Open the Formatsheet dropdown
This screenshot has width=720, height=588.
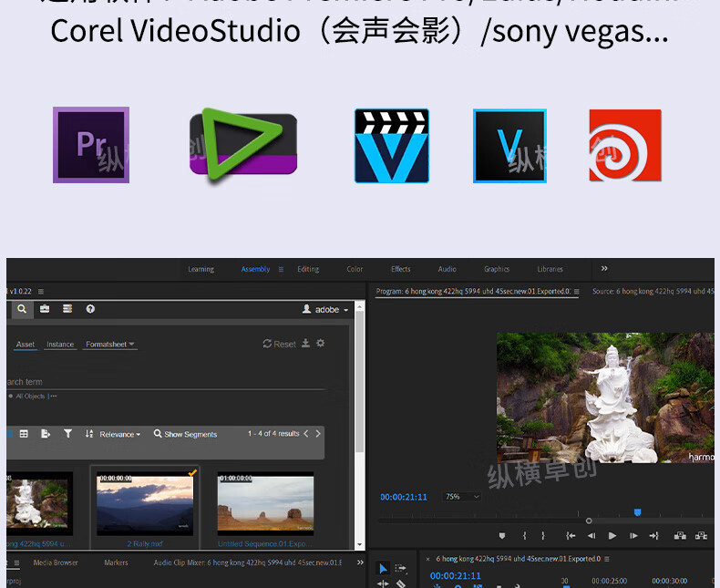(x=109, y=344)
